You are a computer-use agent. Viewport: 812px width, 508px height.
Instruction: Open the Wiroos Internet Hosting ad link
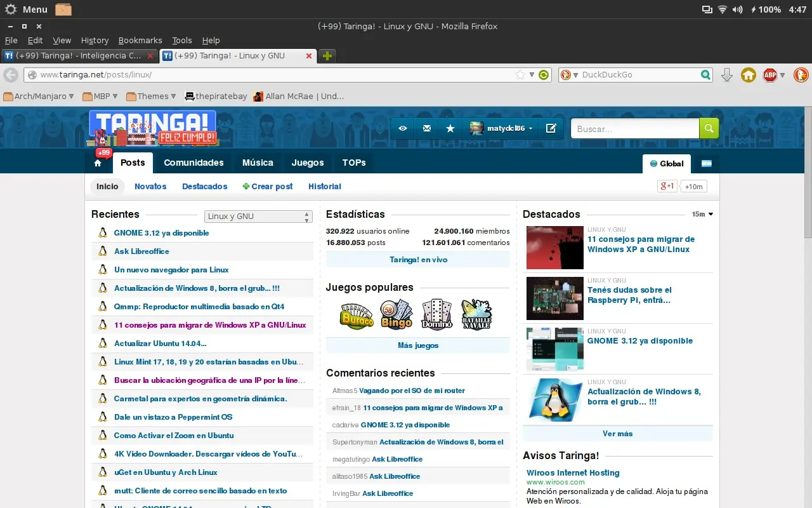[x=573, y=472]
